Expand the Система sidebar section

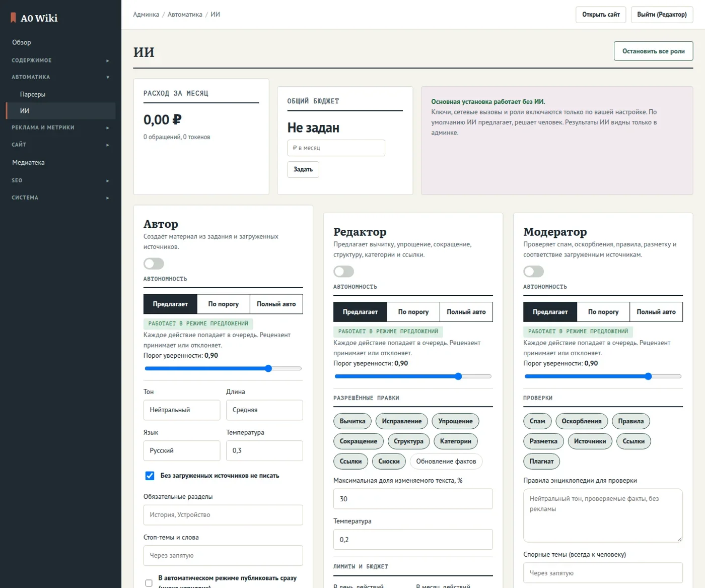pyautogui.click(x=60, y=198)
